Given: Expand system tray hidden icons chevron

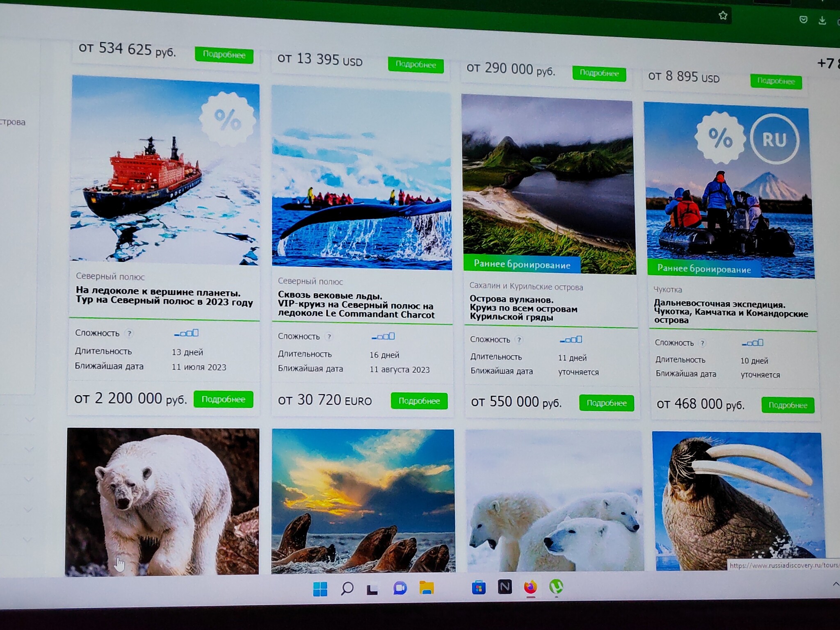Looking at the screenshot, I should 835,584.
